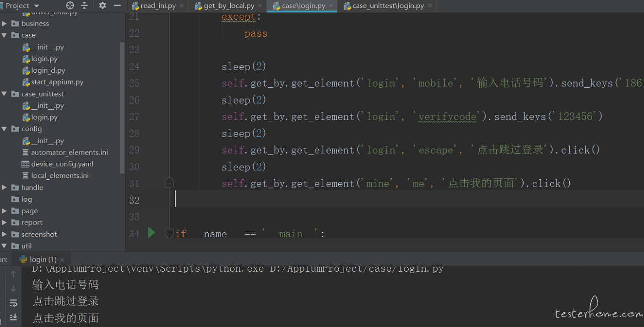This screenshot has height=327, width=644.
Task: Click the scroll-to-end icon in the run console
Action: pyautogui.click(x=13, y=317)
